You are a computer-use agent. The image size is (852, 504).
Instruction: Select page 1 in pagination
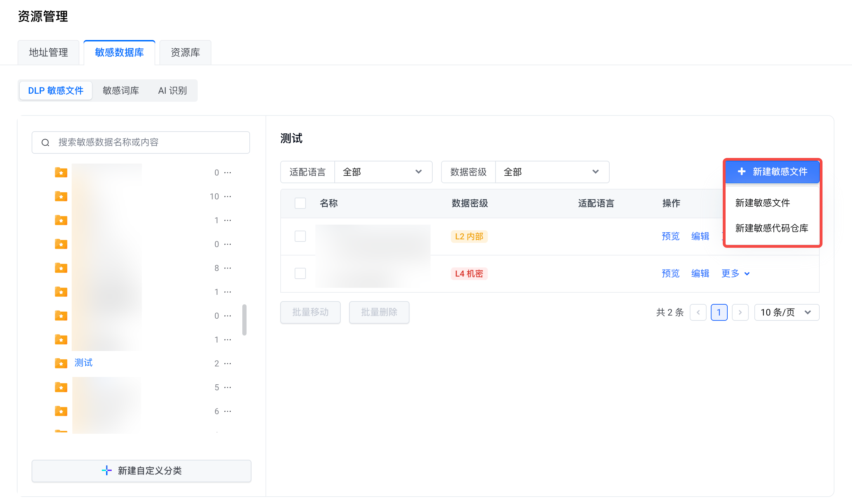point(719,312)
